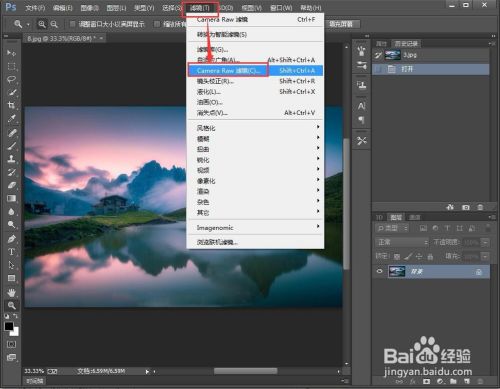Image resolution: width=500 pixels, height=389 pixels.
Task: Choose 消失点(V) menu item
Action: tap(255, 113)
